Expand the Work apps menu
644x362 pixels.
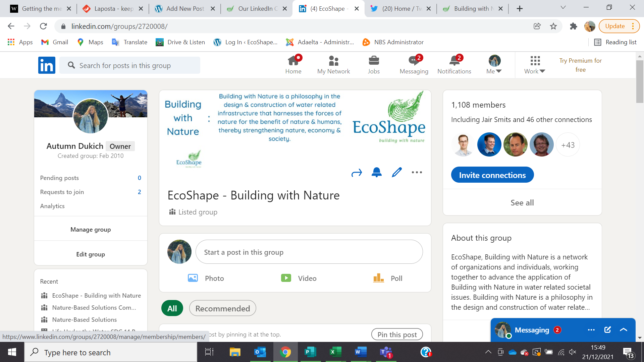pyautogui.click(x=535, y=65)
